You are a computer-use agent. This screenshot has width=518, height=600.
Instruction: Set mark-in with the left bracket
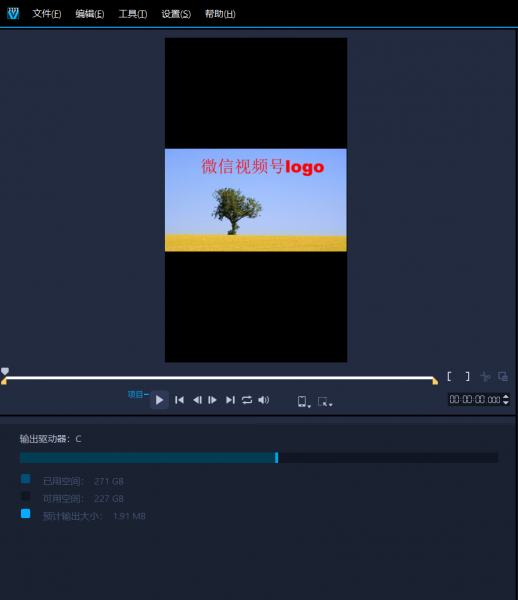pyautogui.click(x=450, y=377)
